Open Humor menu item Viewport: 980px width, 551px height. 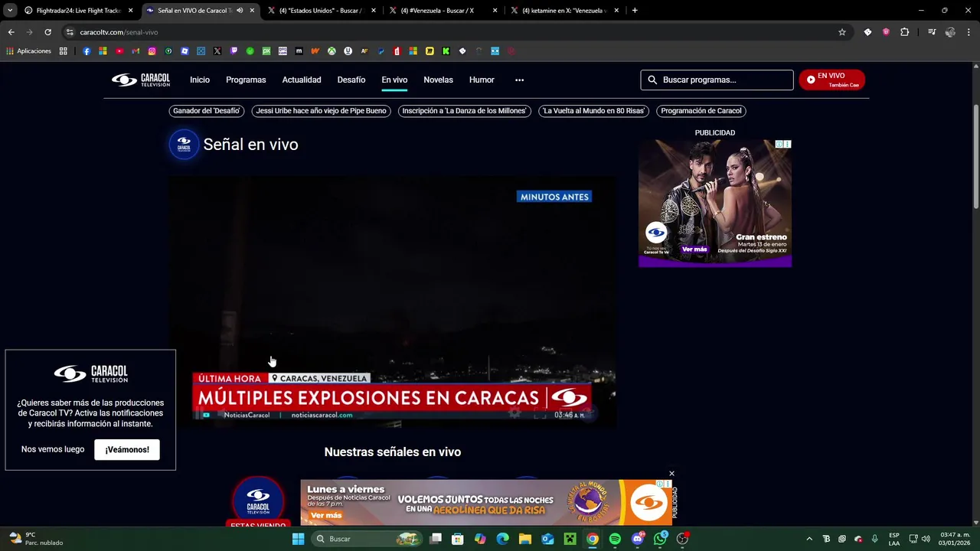(482, 80)
